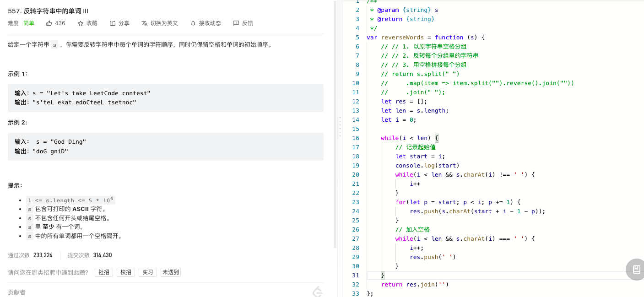Viewport: 644px width, 297px height.
Task: Place cursor on "let start = i;" line
Action: click(420, 156)
